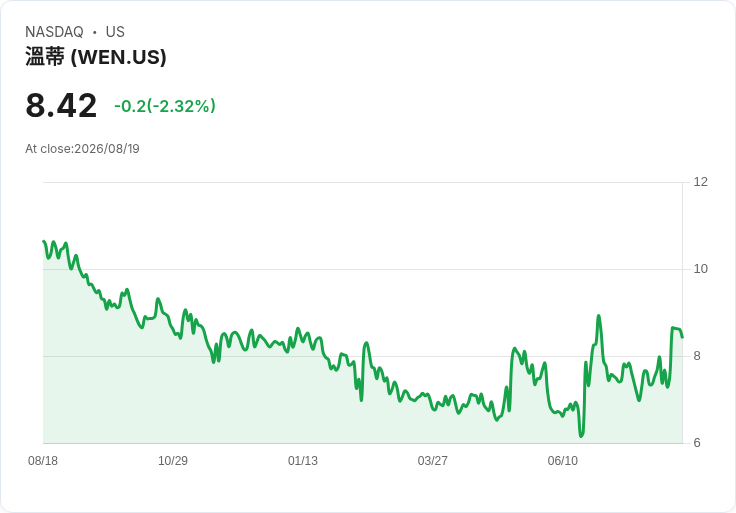Click the price spike between 01/13 and 03/27
The height and width of the screenshot is (513, 736).
pyautogui.click(x=367, y=343)
